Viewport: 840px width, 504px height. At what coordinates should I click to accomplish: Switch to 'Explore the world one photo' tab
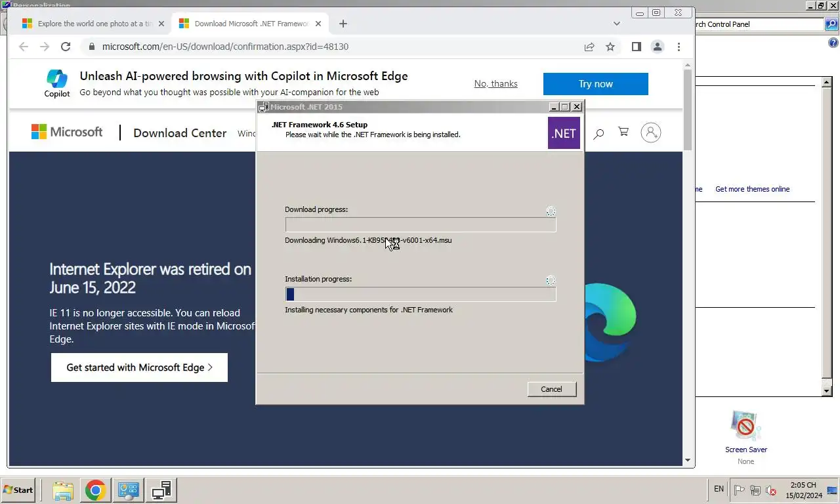coord(94,24)
